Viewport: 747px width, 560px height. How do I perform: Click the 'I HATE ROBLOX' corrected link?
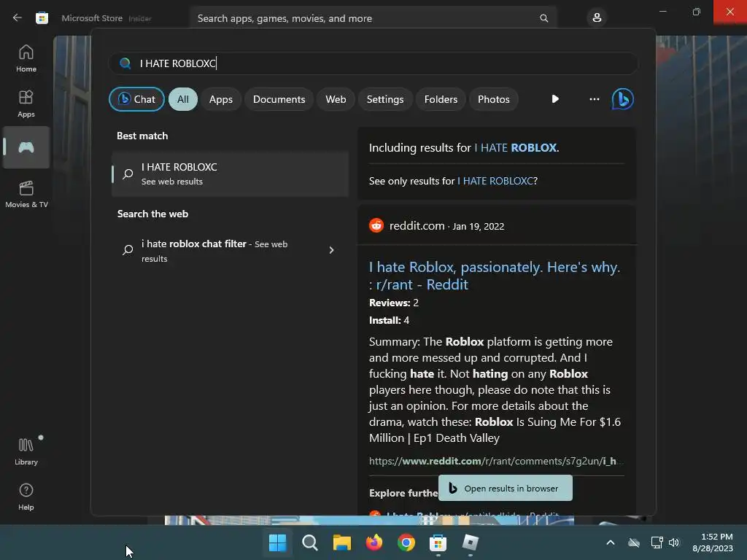click(x=516, y=147)
